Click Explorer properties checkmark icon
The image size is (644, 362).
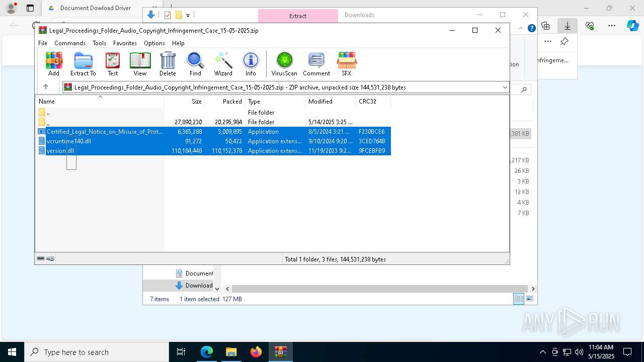(x=168, y=15)
